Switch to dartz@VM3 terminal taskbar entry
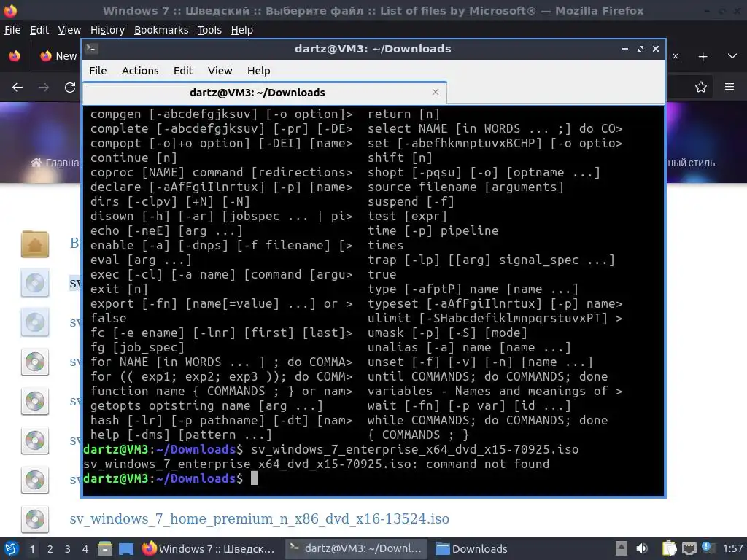Screen dimensions: 747x560 [x=356, y=548]
